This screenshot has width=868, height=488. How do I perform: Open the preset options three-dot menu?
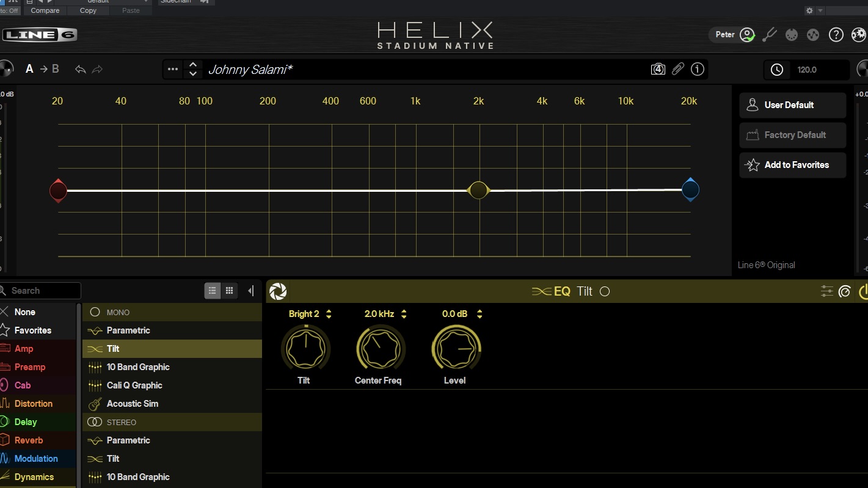click(173, 69)
